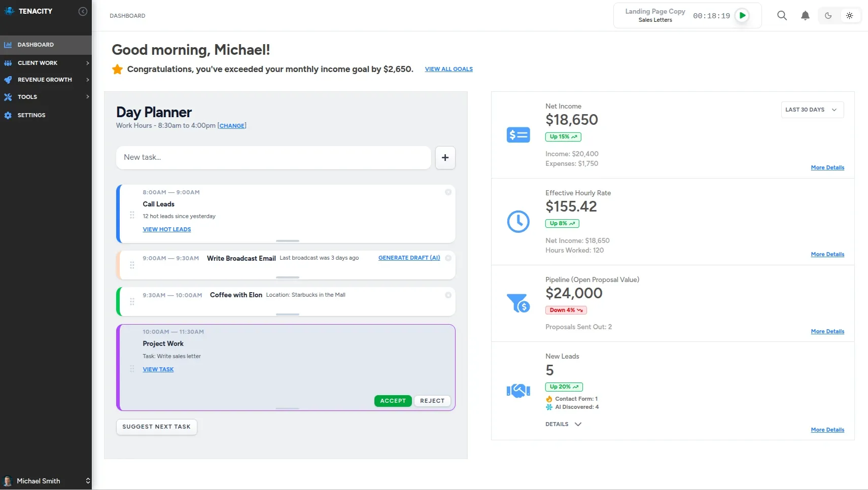The height and width of the screenshot is (490, 868).
Task: Click the Client Work people icon
Action: 8,63
